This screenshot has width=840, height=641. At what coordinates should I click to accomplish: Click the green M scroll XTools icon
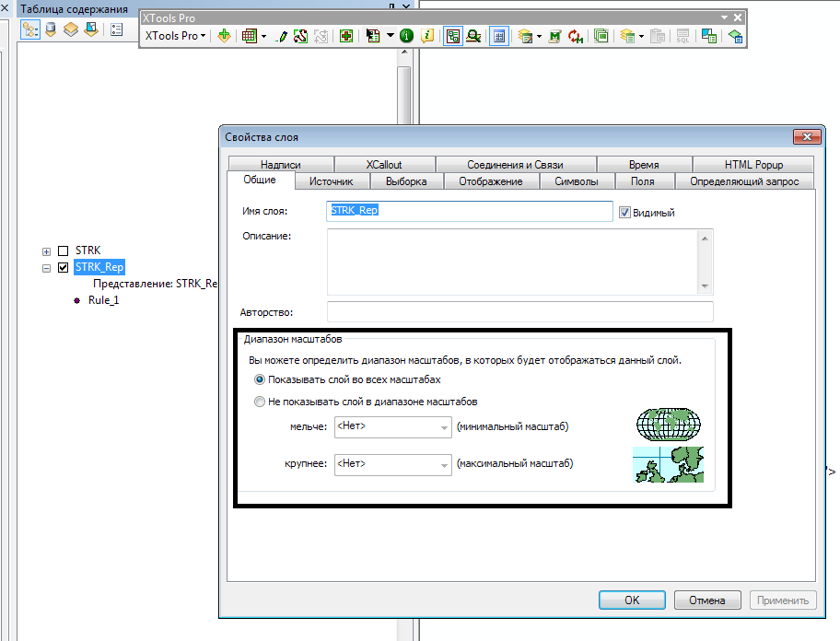click(555, 36)
